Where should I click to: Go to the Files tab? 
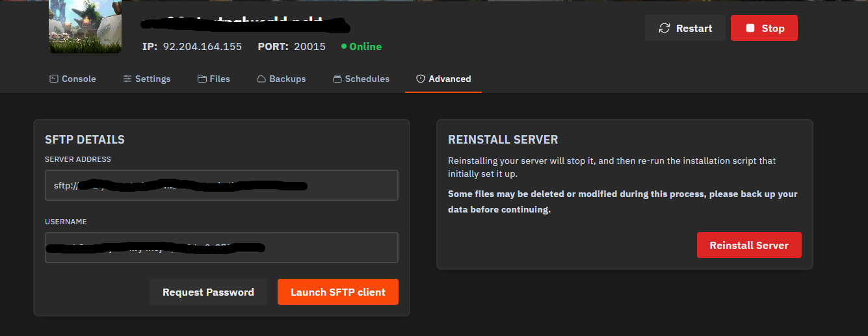click(x=214, y=79)
